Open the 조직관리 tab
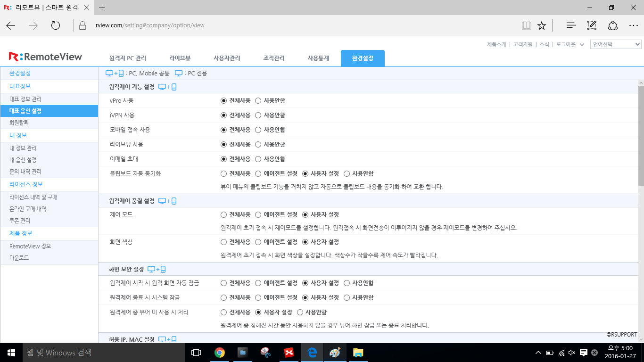 (274, 58)
